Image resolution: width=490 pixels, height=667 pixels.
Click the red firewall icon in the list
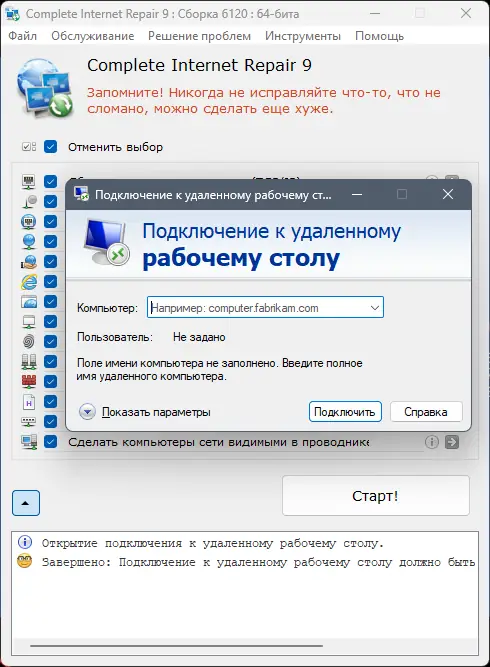point(29,381)
